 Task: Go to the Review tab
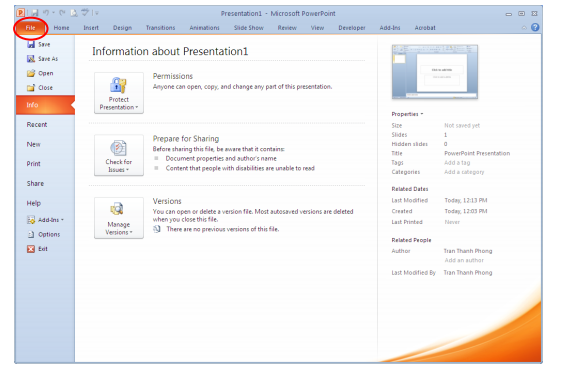point(287,28)
